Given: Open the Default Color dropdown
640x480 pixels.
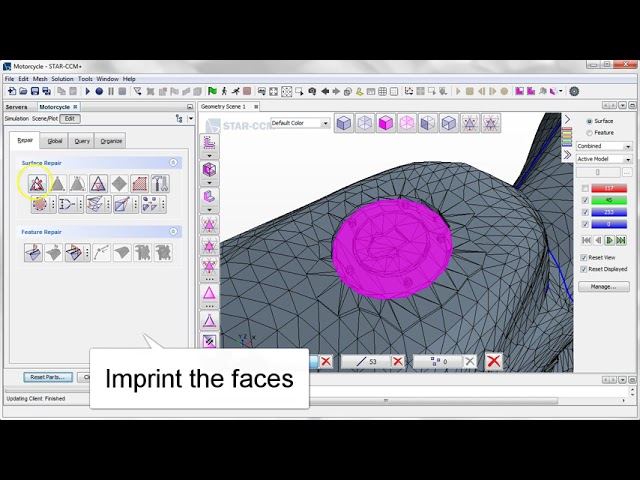Looking at the screenshot, I should point(300,123).
